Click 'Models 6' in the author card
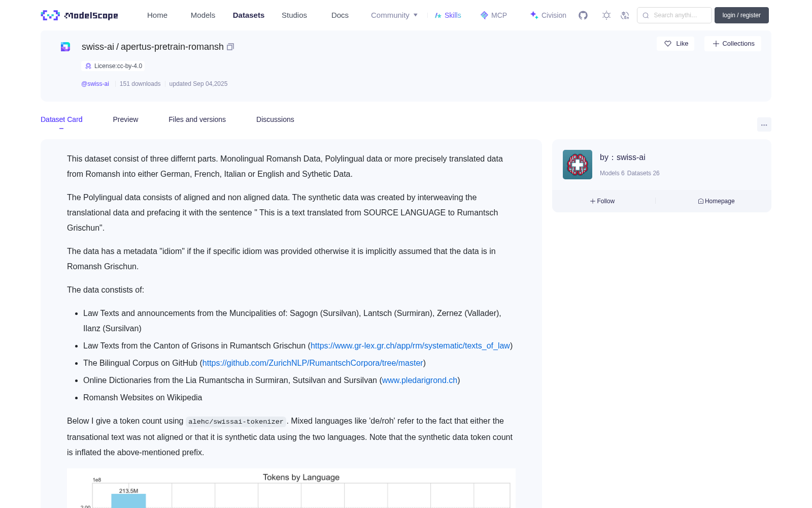Viewport: 812px width, 508px height. [612, 173]
